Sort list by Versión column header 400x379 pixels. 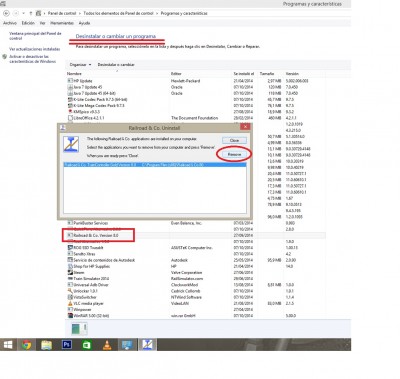[x=292, y=73]
